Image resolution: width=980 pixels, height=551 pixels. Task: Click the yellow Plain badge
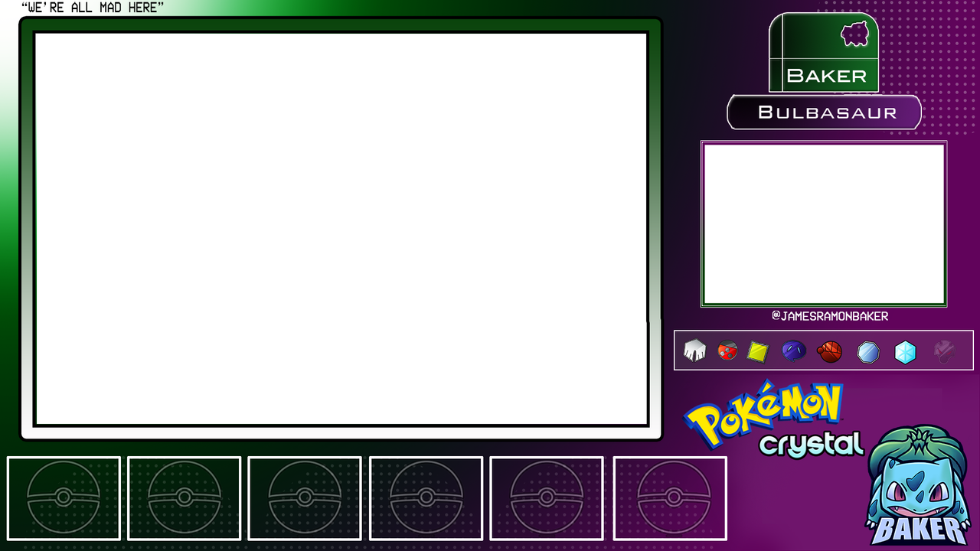click(x=757, y=351)
